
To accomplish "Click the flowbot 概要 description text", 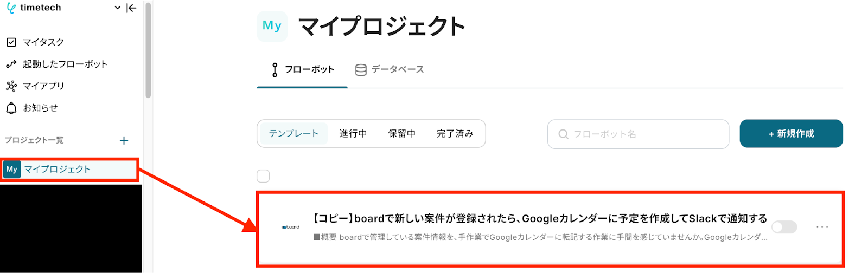I will point(540,237).
